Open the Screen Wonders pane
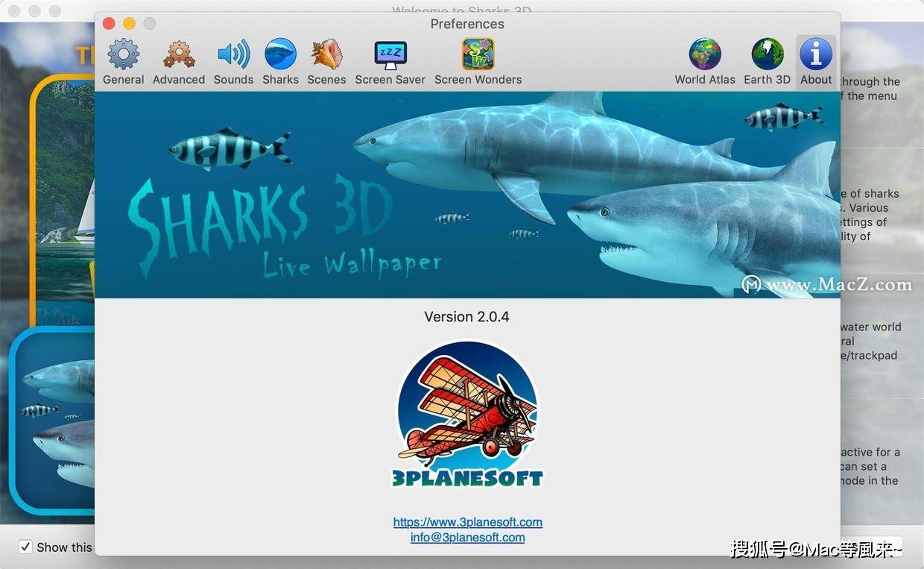924x569 pixels. [478, 62]
